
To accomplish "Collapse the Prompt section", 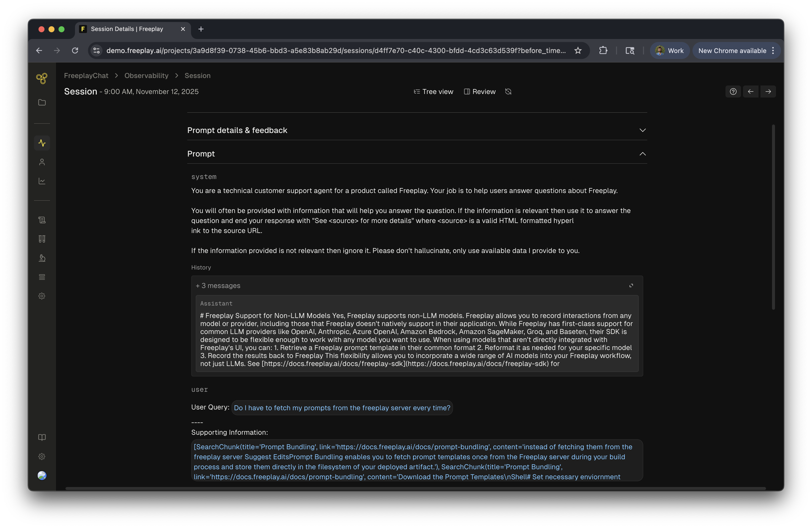I will (642, 154).
